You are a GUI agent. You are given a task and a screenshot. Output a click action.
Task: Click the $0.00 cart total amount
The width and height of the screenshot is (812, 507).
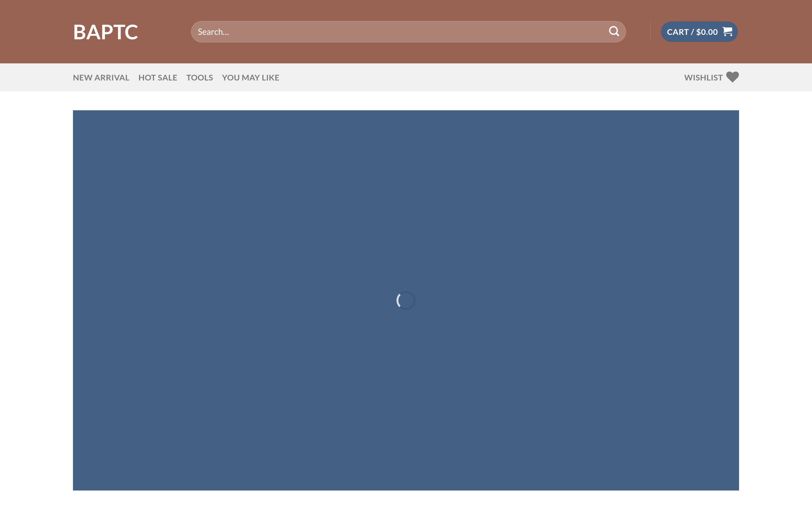click(707, 32)
